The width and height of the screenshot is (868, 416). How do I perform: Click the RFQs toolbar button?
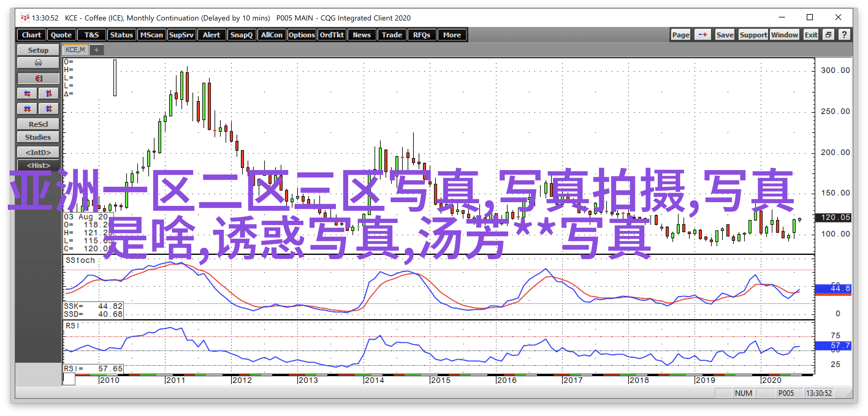click(x=421, y=35)
